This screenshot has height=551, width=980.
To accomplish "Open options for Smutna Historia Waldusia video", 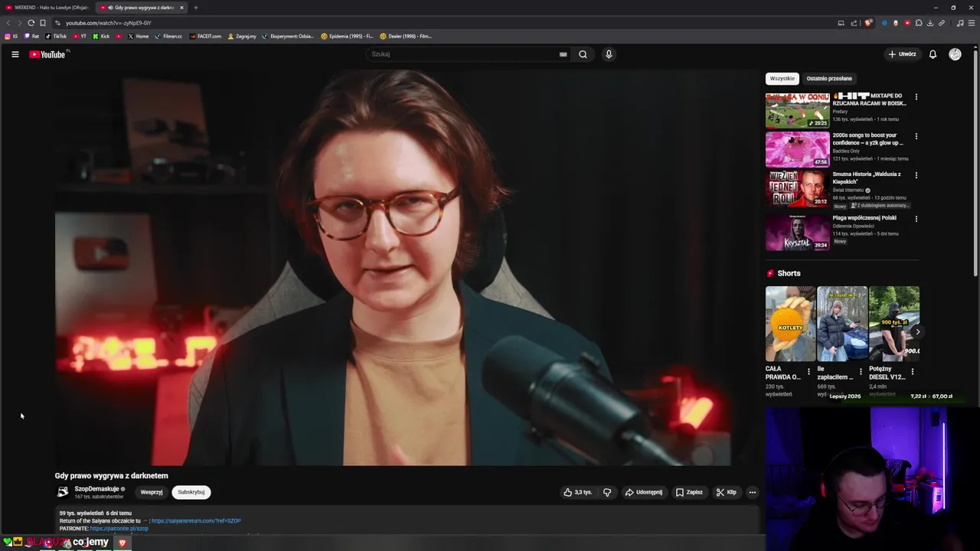I will tap(916, 175).
